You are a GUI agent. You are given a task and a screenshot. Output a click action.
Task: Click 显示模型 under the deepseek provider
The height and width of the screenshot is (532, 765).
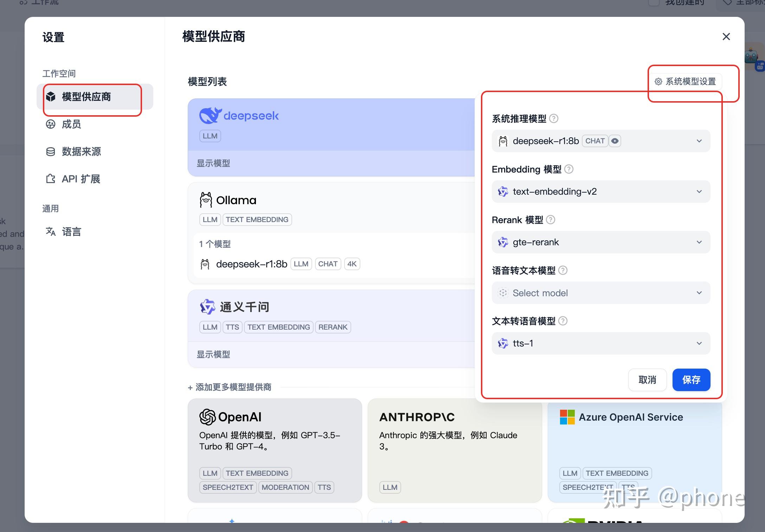[213, 163]
